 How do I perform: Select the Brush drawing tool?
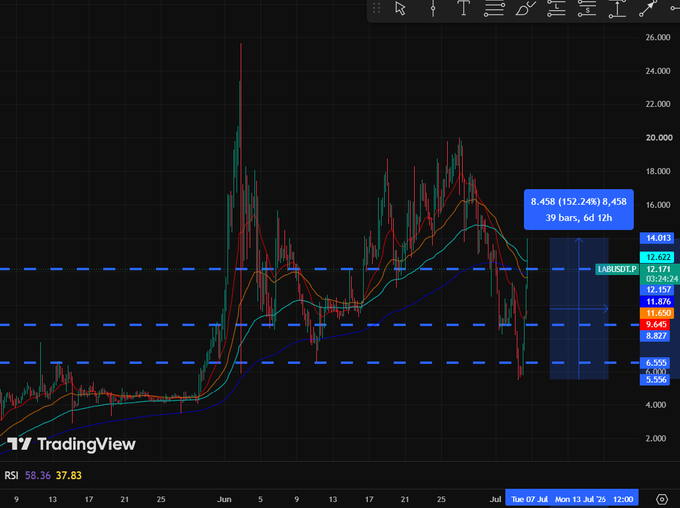click(x=525, y=8)
